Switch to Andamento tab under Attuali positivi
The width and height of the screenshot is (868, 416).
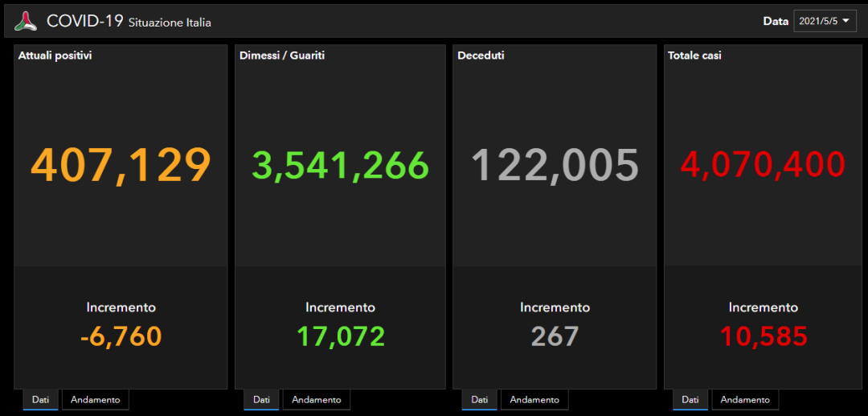tap(95, 399)
